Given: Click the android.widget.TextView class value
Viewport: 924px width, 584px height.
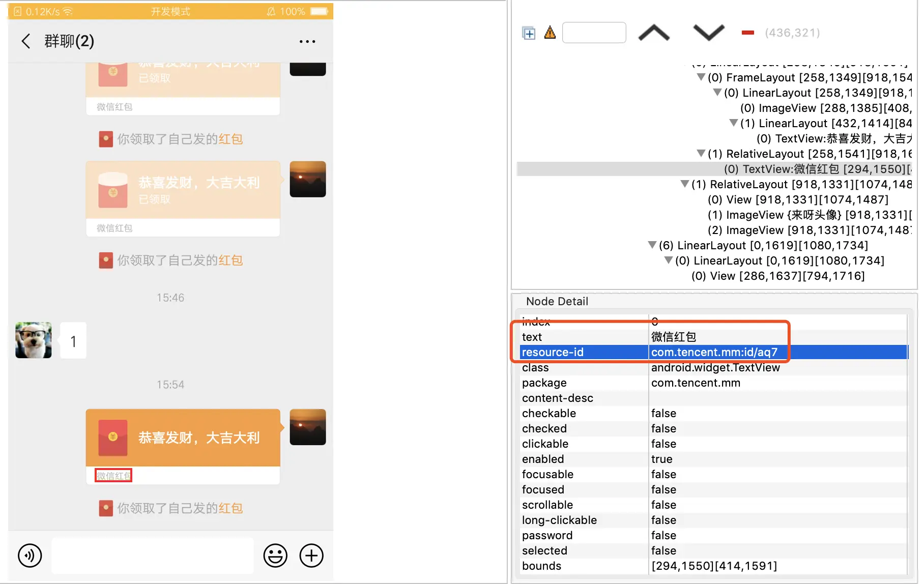Looking at the screenshot, I should [715, 367].
